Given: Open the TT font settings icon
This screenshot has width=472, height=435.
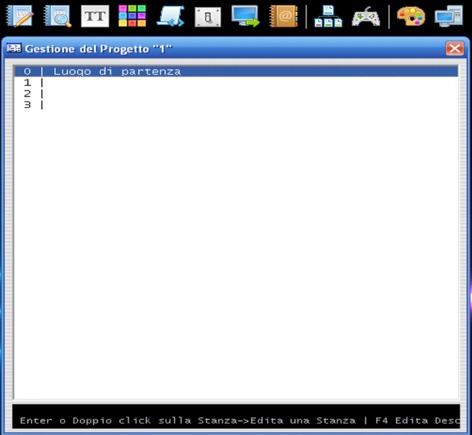Looking at the screenshot, I should [x=95, y=16].
